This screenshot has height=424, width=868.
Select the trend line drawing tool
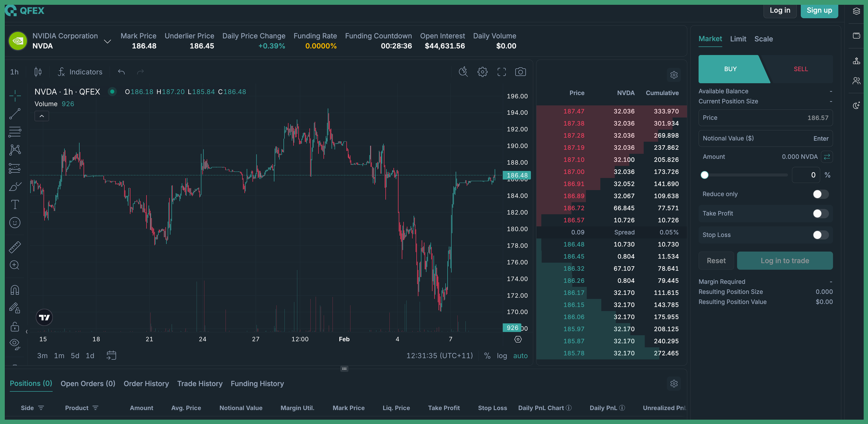click(x=15, y=114)
